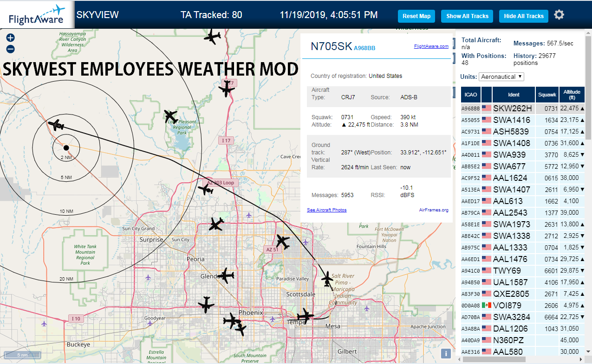Select the SWA1407 table row
Image resolution: width=592 pixels, height=364 pixels.
[523, 190]
